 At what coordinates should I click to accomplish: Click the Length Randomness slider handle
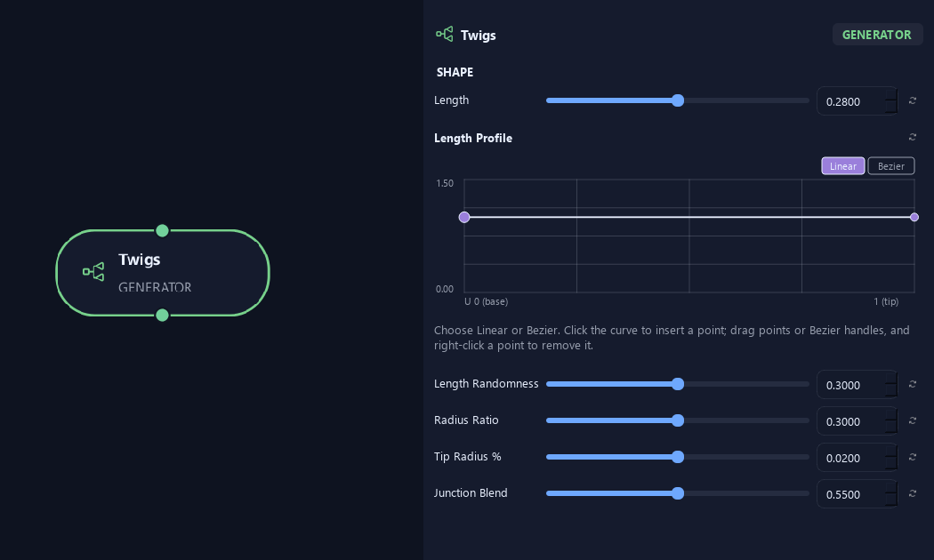click(x=677, y=384)
